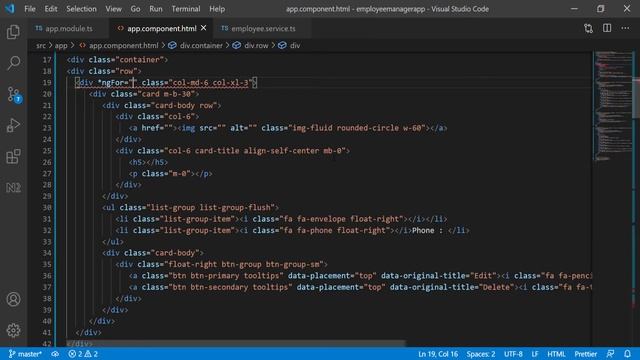Click the feedback icon in status bar
640x360 pixels.
[610, 353]
